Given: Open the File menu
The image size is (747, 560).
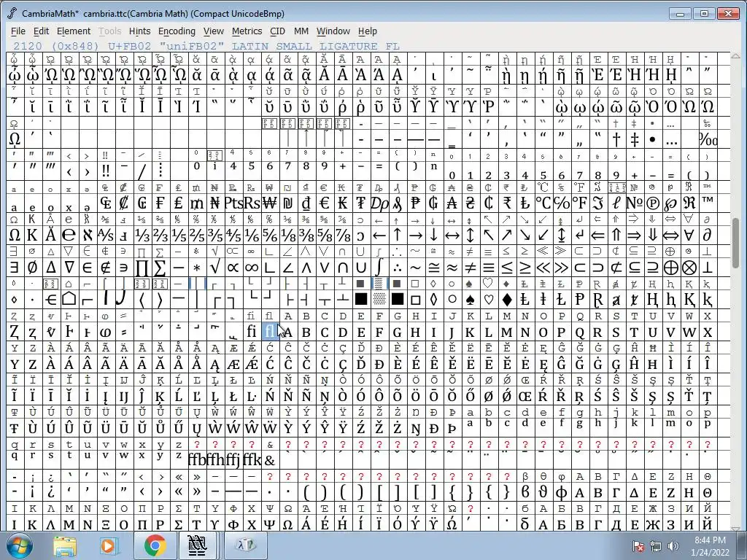Looking at the screenshot, I should (x=18, y=31).
